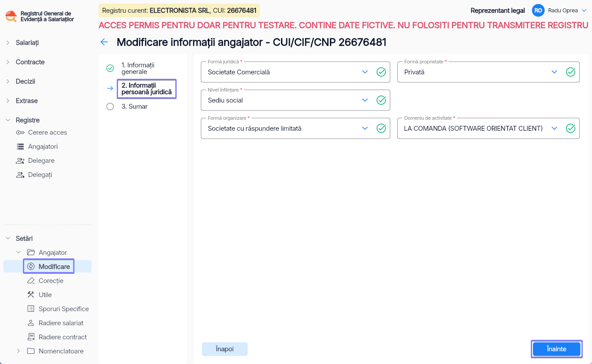Click the RO user avatar
Screen dimensions: 592x364
[x=538, y=11]
